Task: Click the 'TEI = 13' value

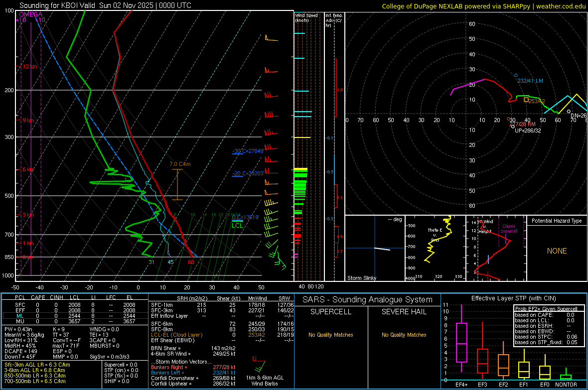Action: (x=99, y=335)
